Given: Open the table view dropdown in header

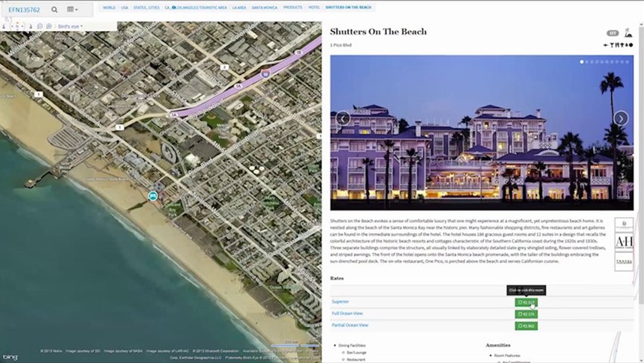Looking at the screenshot, I should click(73, 10).
